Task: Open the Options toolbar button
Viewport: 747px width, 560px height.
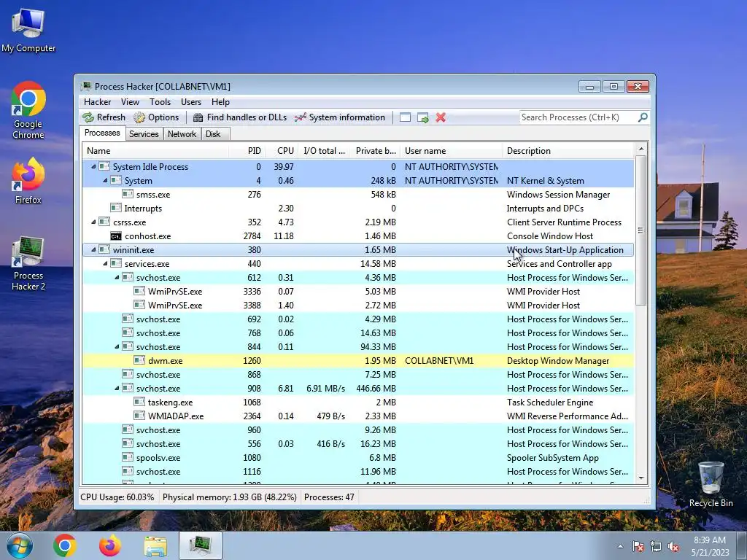Action: coord(156,117)
